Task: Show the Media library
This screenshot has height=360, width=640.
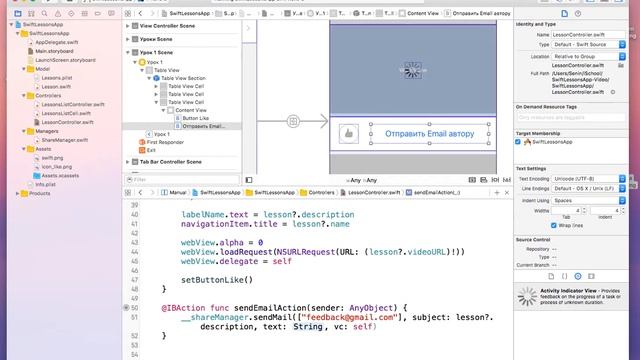Action: (591, 276)
